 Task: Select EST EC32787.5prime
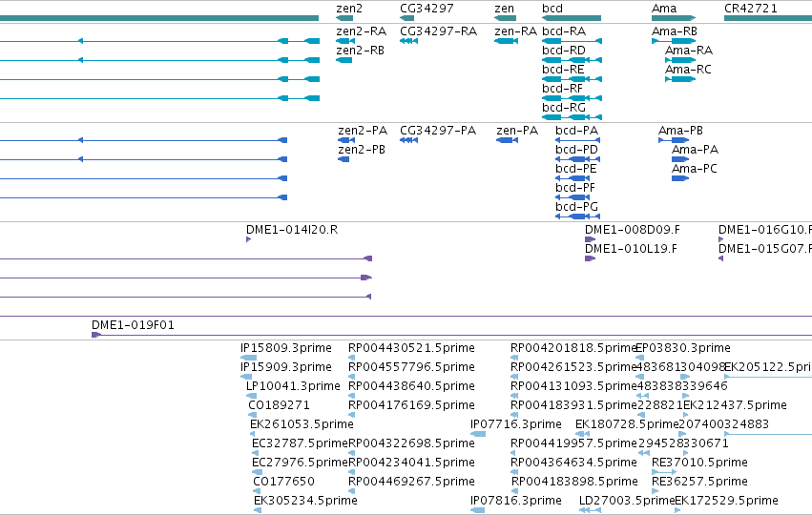point(255,453)
